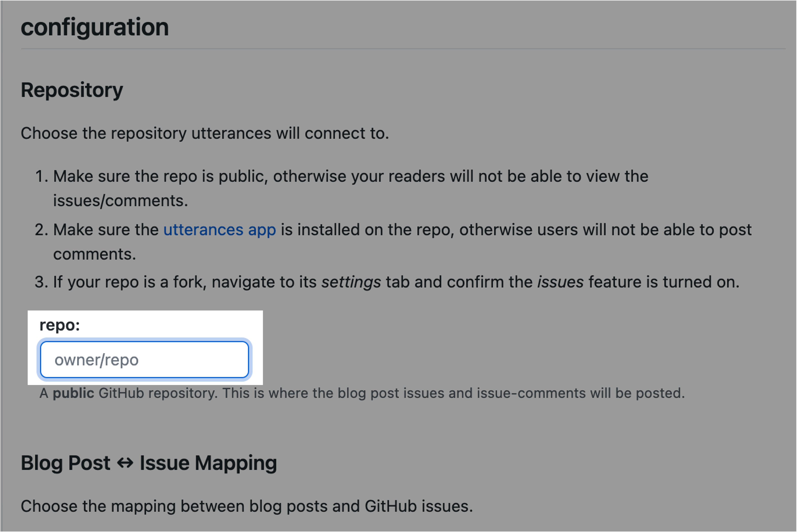This screenshot has width=797, height=532.
Task: Open the utterances app link
Action: (x=220, y=230)
